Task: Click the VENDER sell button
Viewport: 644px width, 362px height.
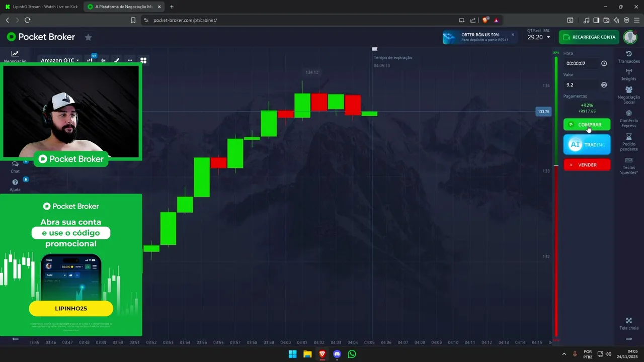Action: [x=587, y=165]
